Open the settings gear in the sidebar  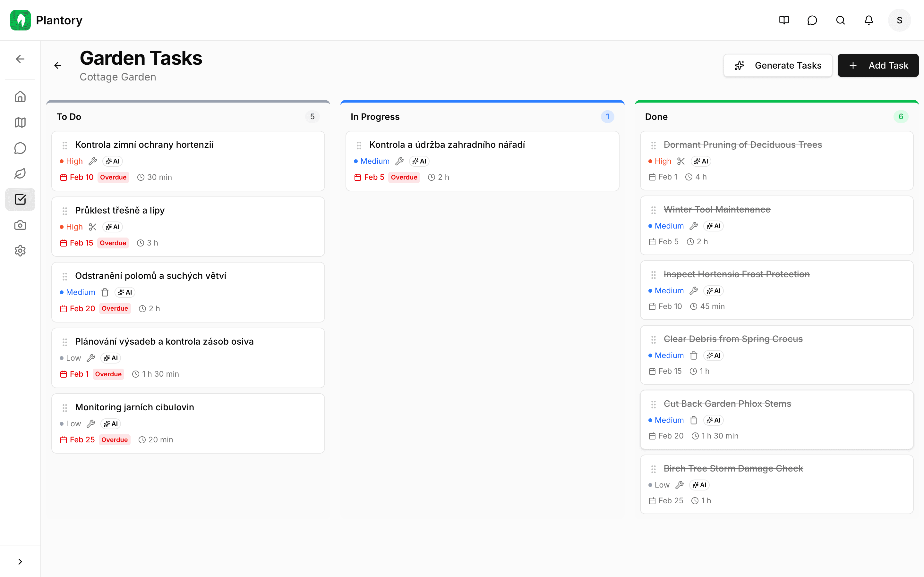[x=20, y=251]
